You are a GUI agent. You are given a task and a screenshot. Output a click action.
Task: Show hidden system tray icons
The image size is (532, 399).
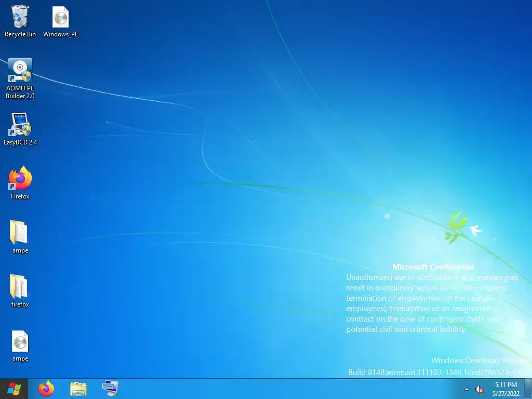467,389
